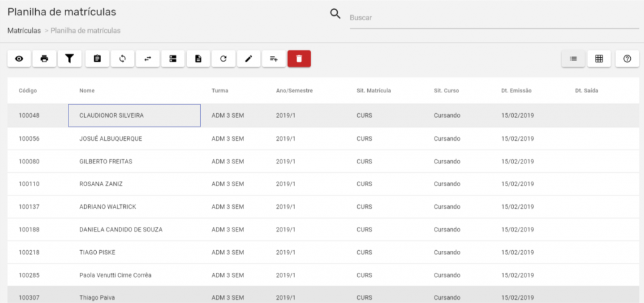Switch to grid table view mode
The width and height of the screenshot is (644, 303).
(x=599, y=58)
